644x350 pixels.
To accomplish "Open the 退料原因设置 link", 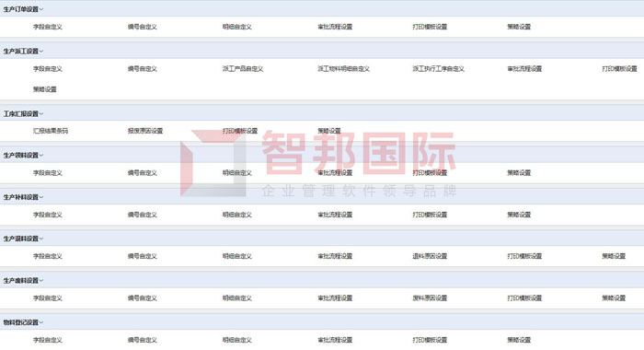I will pyautogui.click(x=430, y=256).
